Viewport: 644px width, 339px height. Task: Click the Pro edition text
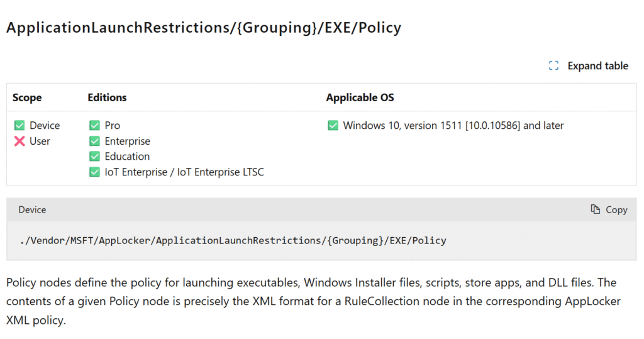pyautogui.click(x=112, y=125)
